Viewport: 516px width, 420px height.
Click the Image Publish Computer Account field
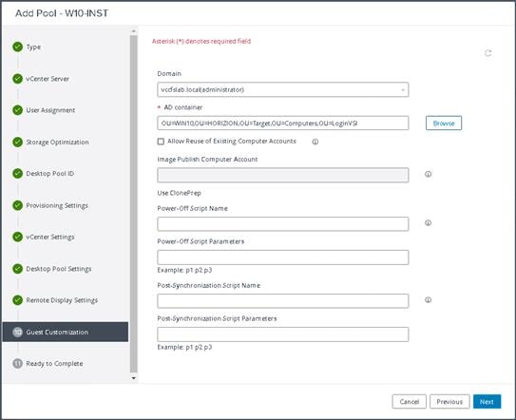point(282,175)
